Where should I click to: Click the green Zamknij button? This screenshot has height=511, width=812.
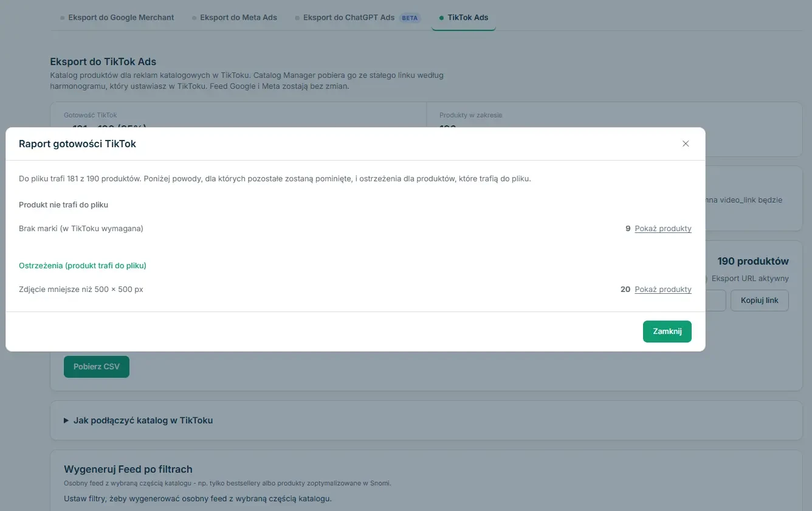tap(667, 332)
